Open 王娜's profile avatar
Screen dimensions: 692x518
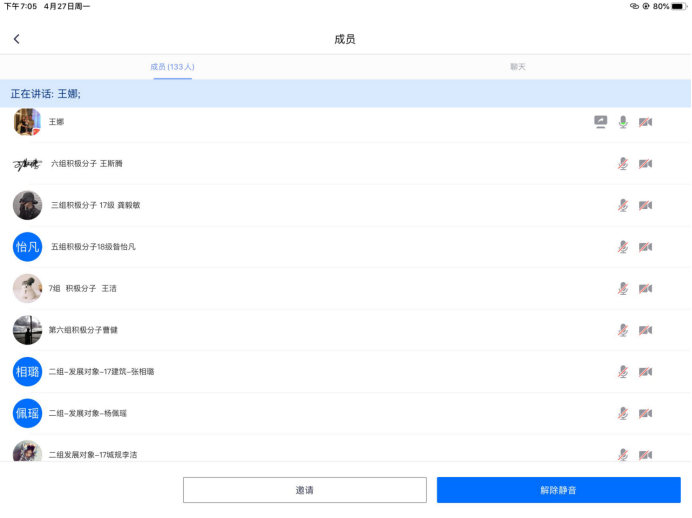[x=27, y=122]
